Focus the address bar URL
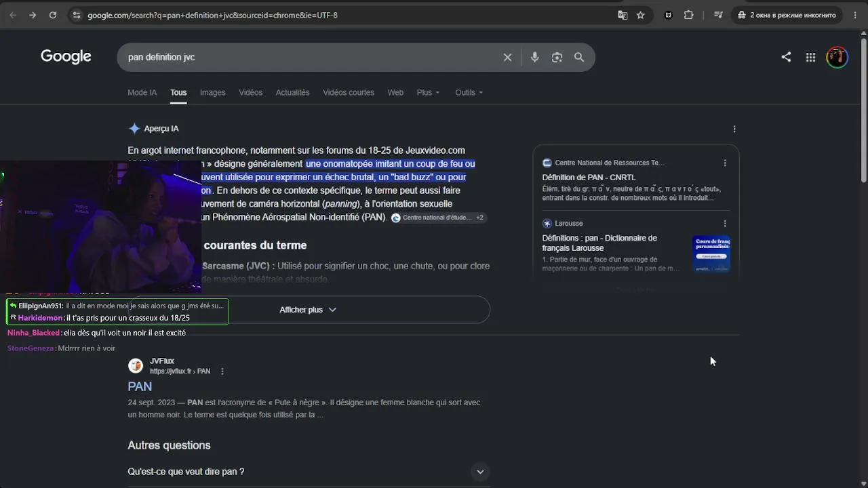Viewport: 868px width, 488px height. (x=212, y=15)
